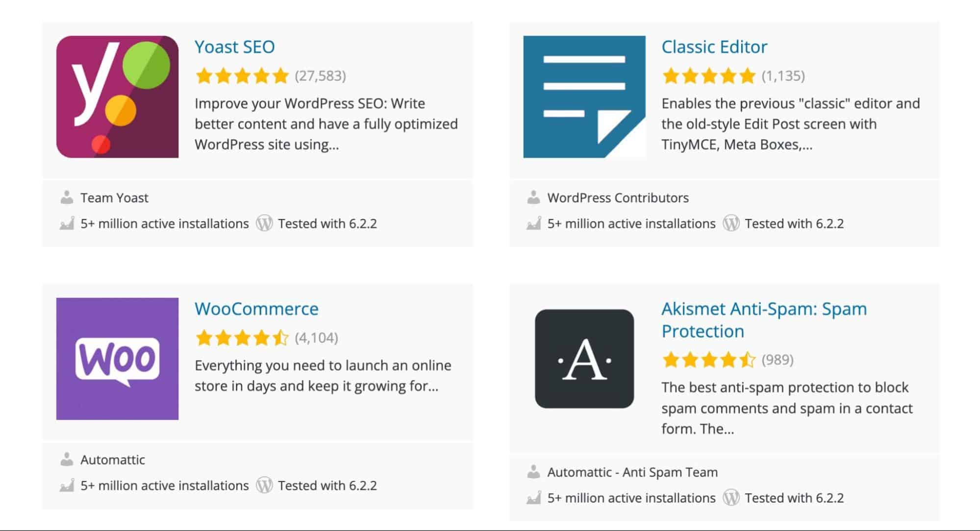Screen dimensions: 980x531
Task: Click the WooCommerce purple logo
Action: [117, 359]
